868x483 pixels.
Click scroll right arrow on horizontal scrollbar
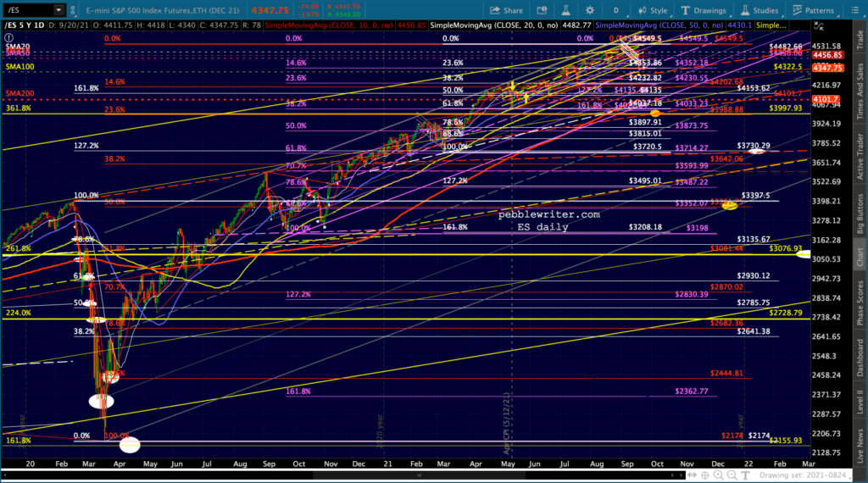click(681, 475)
